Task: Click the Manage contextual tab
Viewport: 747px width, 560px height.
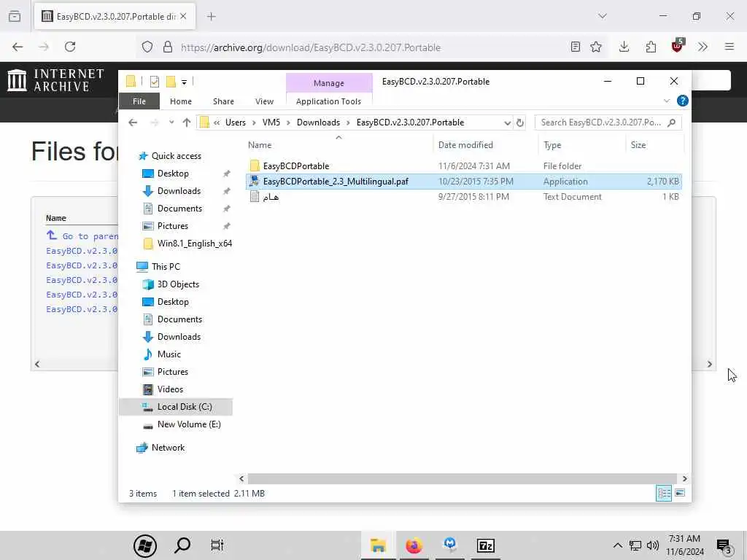Action: click(x=329, y=83)
